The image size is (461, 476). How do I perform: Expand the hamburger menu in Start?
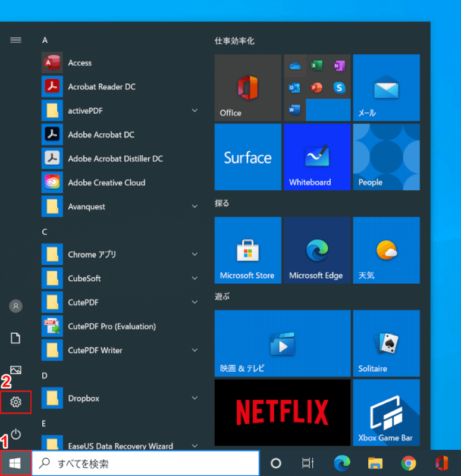16,40
